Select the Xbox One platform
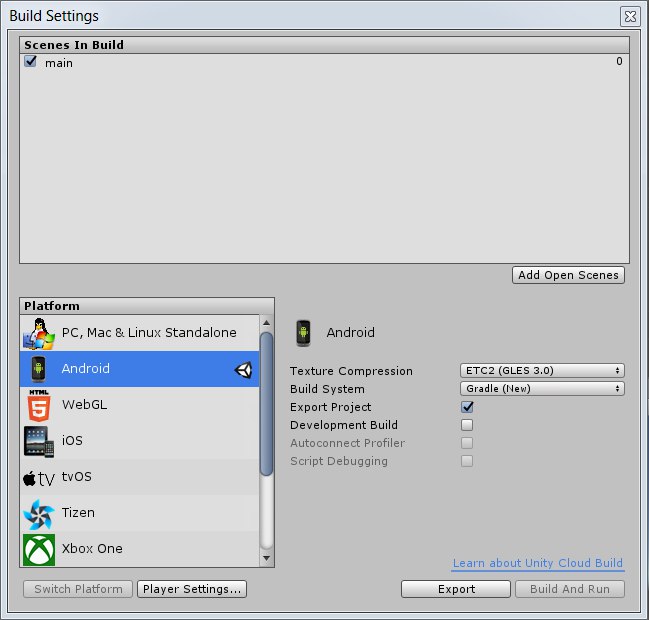 pos(139,549)
